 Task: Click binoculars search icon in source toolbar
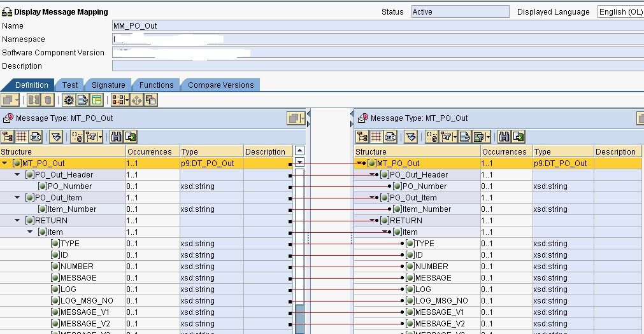coord(116,136)
